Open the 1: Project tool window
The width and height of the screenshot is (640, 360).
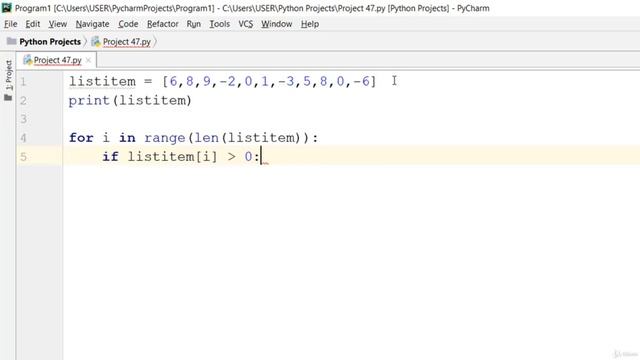click(x=9, y=75)
